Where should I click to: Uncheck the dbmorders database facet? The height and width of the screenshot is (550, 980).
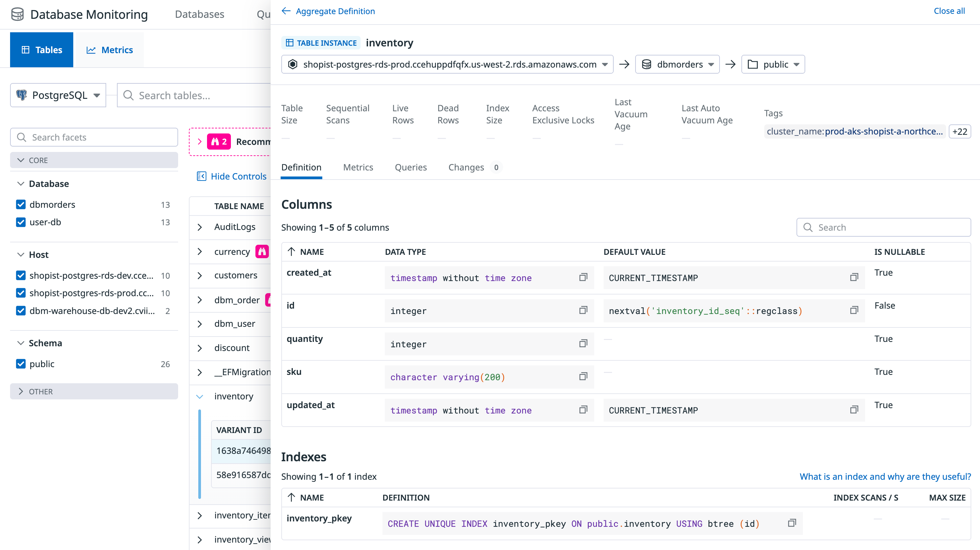click(21, 204)
